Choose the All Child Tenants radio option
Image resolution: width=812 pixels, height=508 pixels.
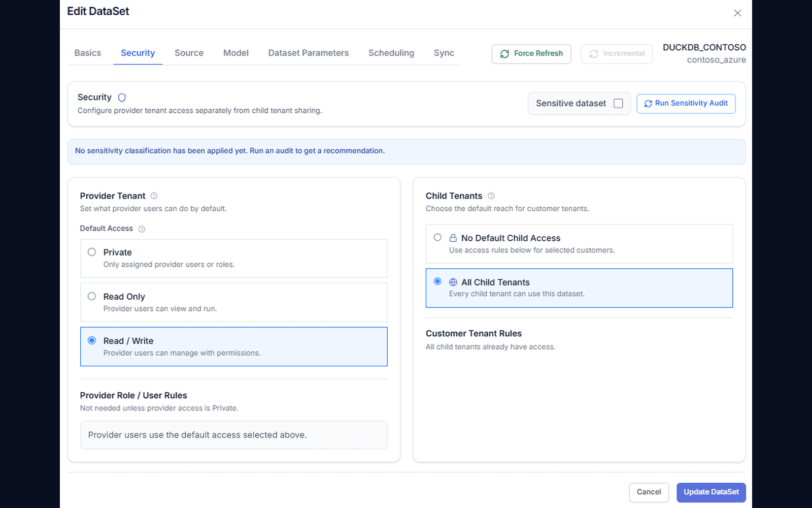(x=437, y=281)
